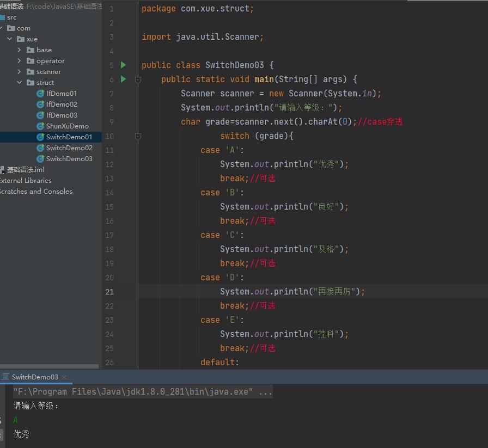This screenshot has height=448, width=488.
Task: Click project tree horizontal scrollbar
Action: (49, 366)
